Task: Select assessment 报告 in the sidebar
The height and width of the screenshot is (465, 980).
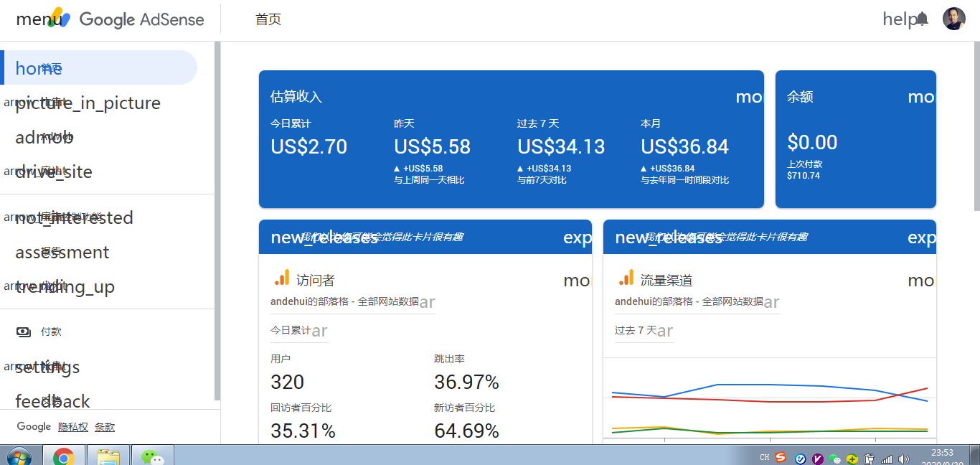Action: pyautogui.click(x=62, y=252)
